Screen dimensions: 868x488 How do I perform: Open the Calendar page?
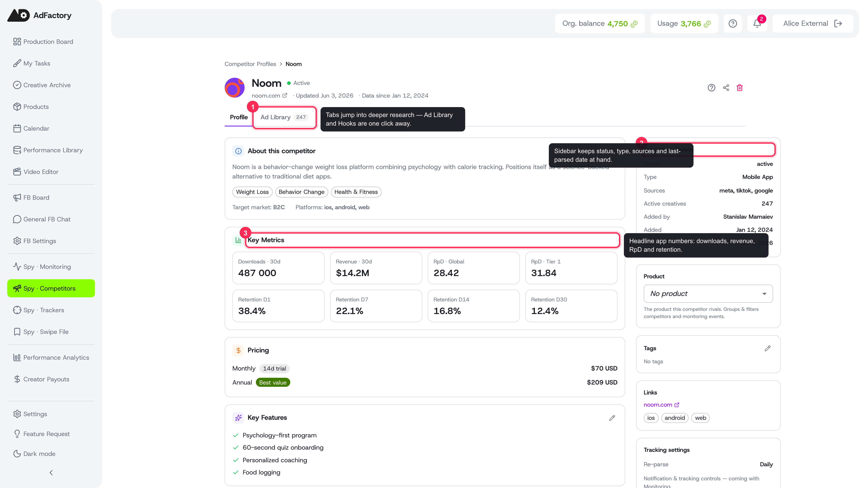click(x=51, y=128)
